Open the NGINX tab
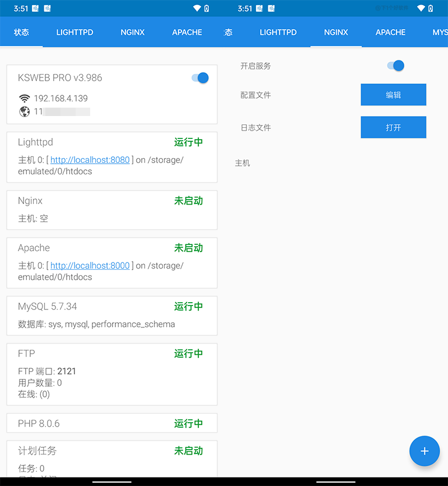 (x=132, y=32)
